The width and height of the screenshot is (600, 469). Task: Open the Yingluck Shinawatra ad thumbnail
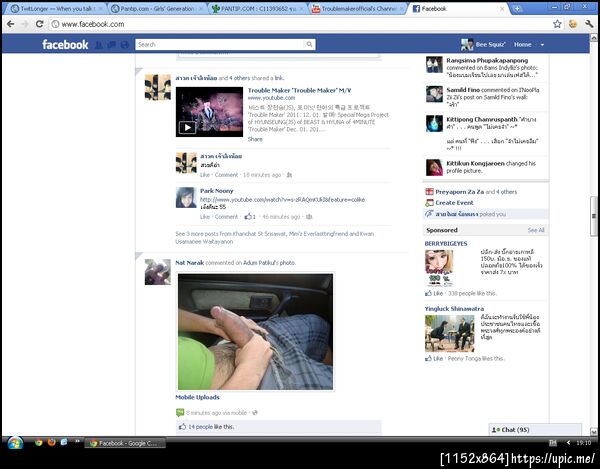click(x=449, y=333)
